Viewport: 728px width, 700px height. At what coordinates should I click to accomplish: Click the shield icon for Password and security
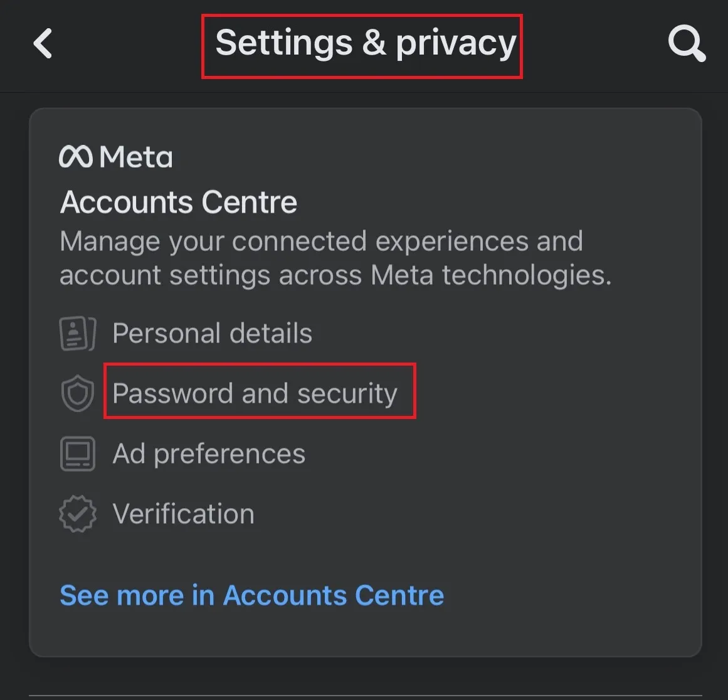pos(77,393)
